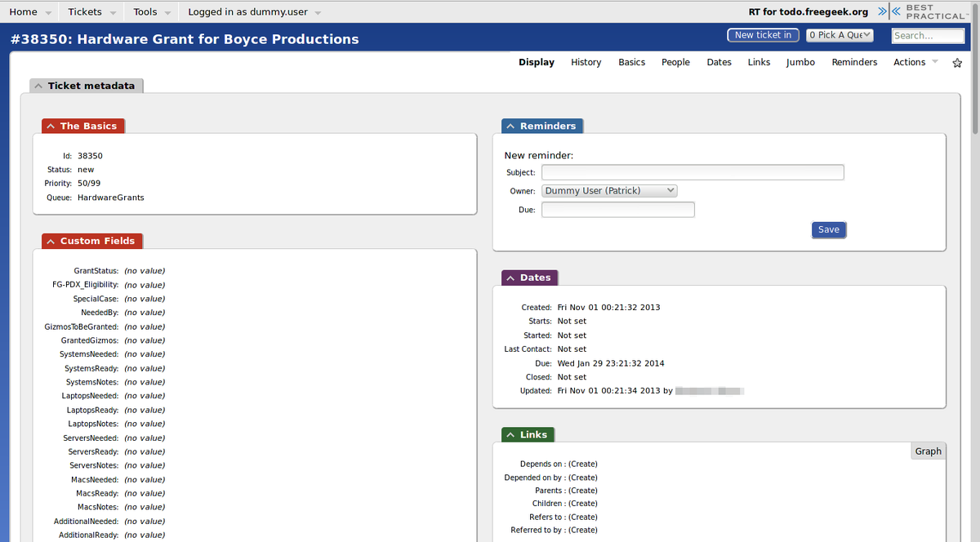Collapse the Dates panel
This screenshot has width=980, height=542.
pyautogui.click(x=510, y=278)
